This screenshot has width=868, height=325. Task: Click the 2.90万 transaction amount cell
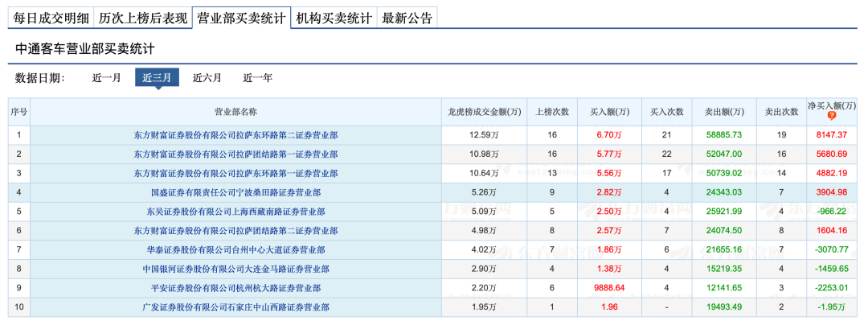484,269
